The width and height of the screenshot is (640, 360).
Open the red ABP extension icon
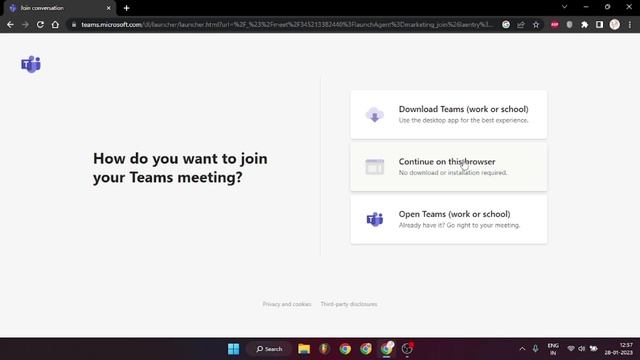(554, 24)
